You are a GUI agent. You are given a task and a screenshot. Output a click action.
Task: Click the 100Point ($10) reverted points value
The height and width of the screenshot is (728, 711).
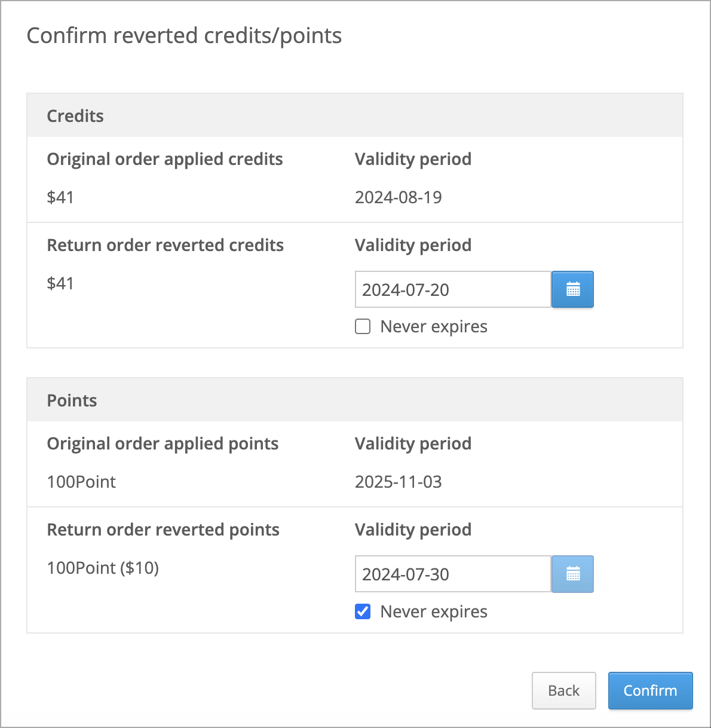click(x=103, y=568)
